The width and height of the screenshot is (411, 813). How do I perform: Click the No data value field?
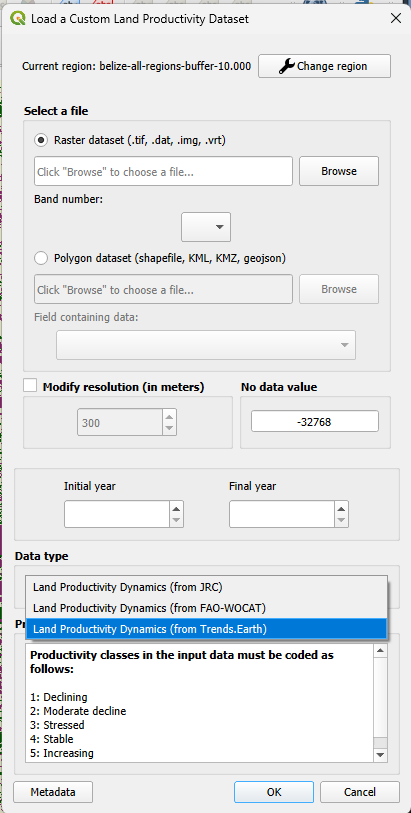(x=315, y=423)
